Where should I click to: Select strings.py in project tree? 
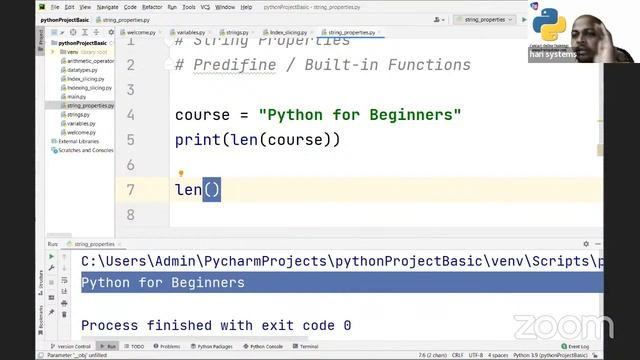click(75, 115)
